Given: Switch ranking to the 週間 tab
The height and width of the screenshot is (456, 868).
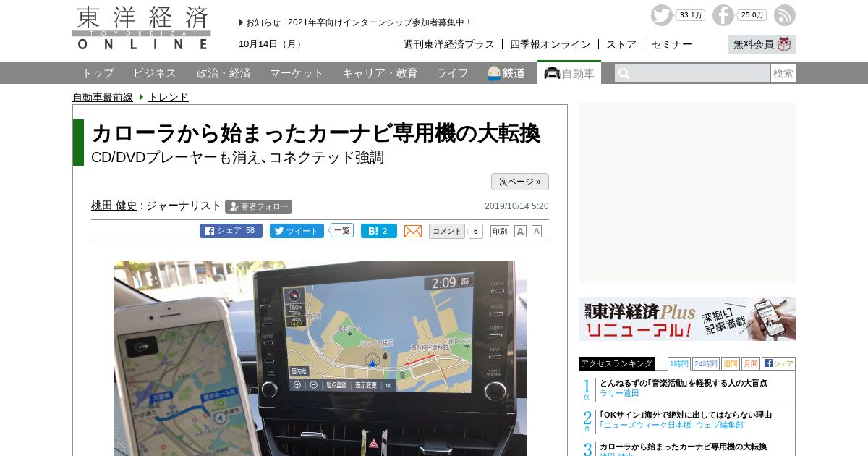Looking at the screenshot, I should pos(730,363).
